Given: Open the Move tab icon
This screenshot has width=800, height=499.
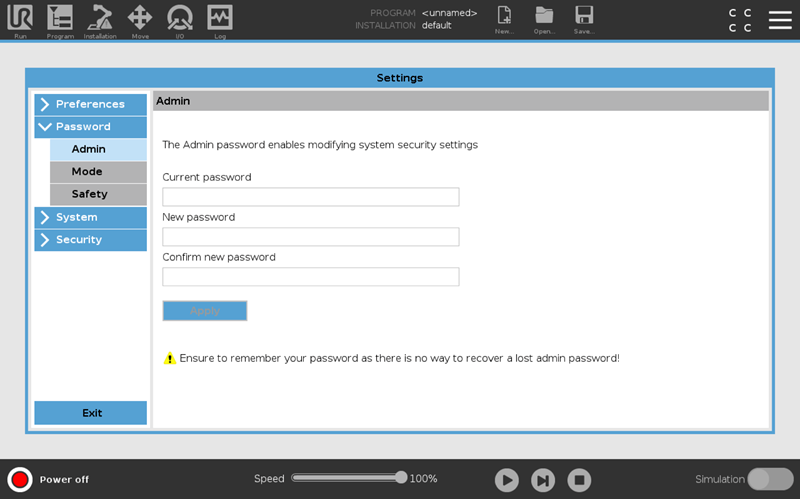Looking at the screenshot, I should pos(140,19).
